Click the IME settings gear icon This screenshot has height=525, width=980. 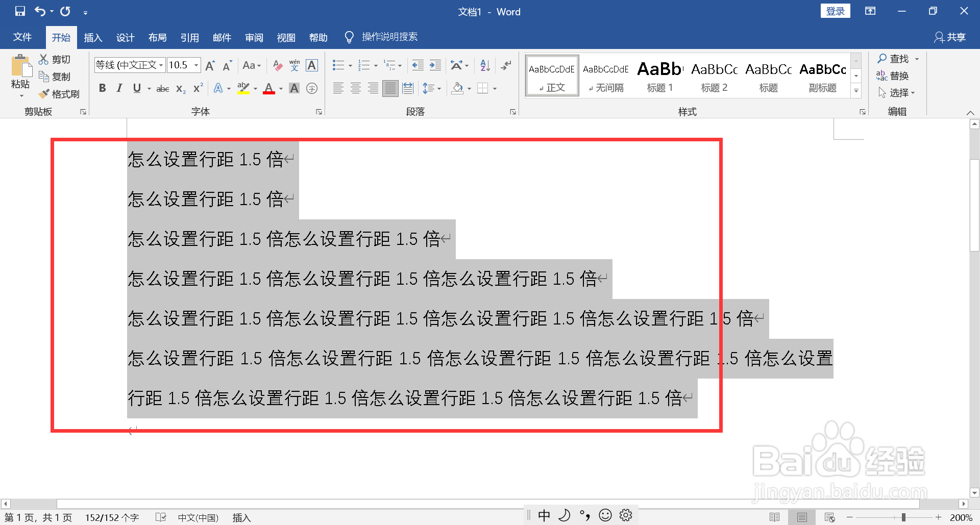tap(626, 515)
